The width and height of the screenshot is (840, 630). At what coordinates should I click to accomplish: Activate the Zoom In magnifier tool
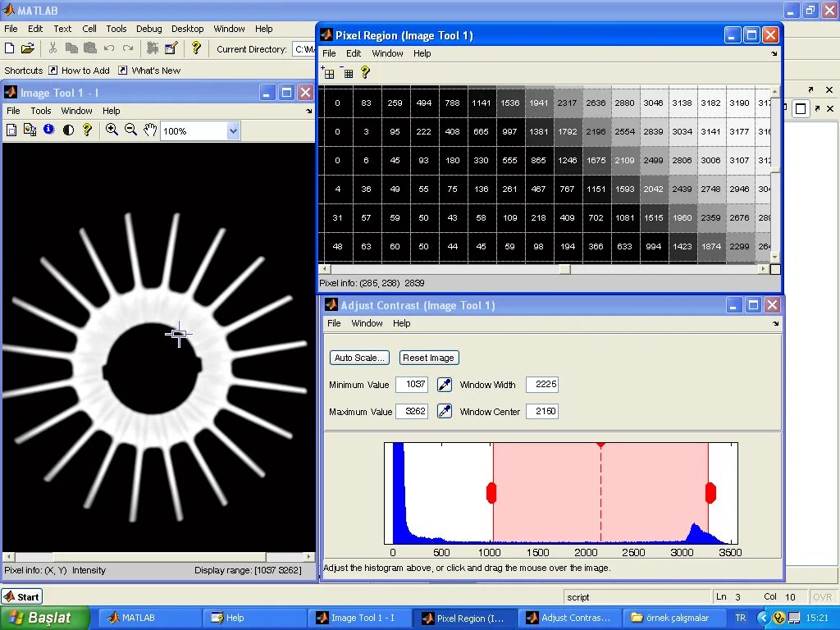112,130
